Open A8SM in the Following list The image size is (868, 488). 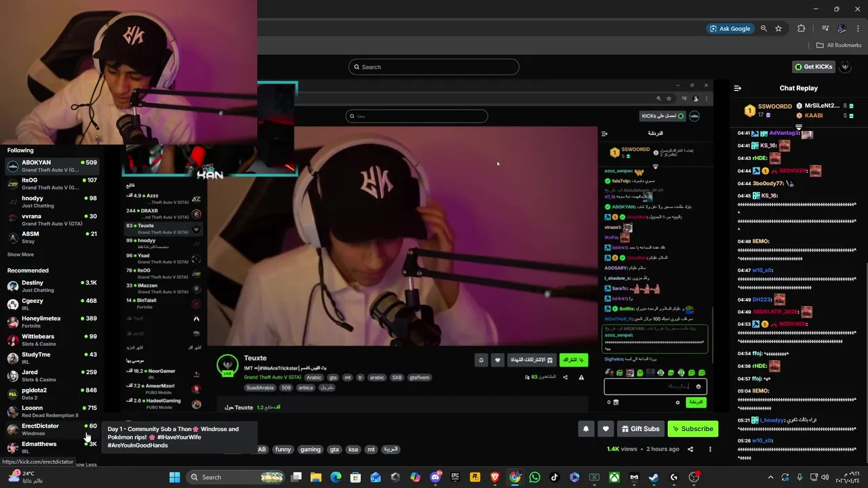coord(52,237)
